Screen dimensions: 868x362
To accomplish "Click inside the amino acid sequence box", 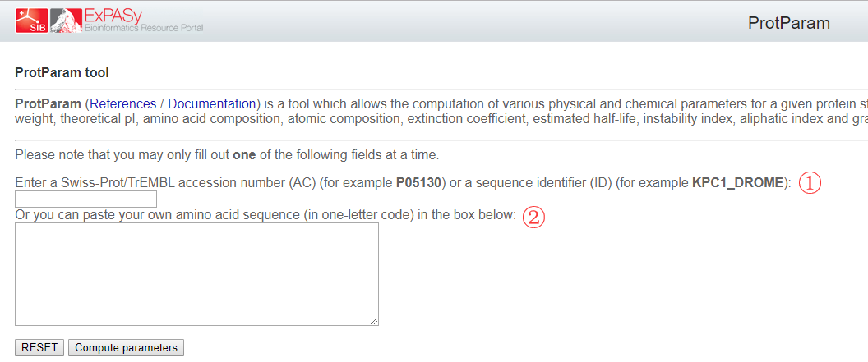I will [196, 273].
